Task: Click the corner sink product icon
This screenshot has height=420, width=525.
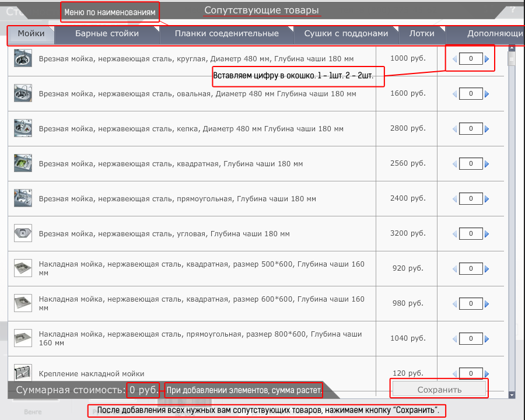Action: [x=23, y=233]
